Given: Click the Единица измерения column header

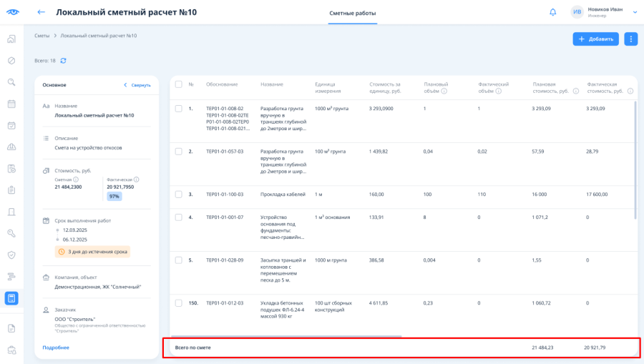Looking at the screenshot, I should pos(328,87).
